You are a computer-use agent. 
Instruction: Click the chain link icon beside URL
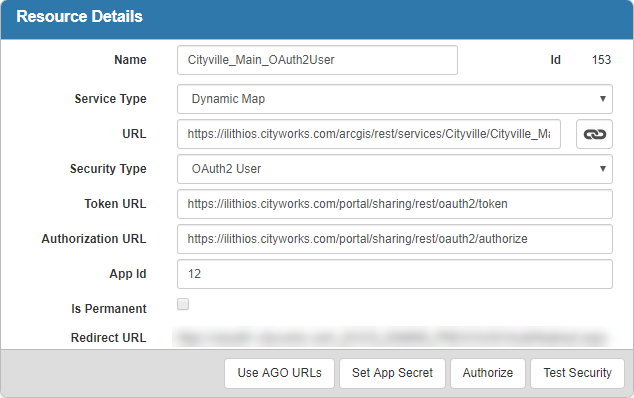pos(594,134)
